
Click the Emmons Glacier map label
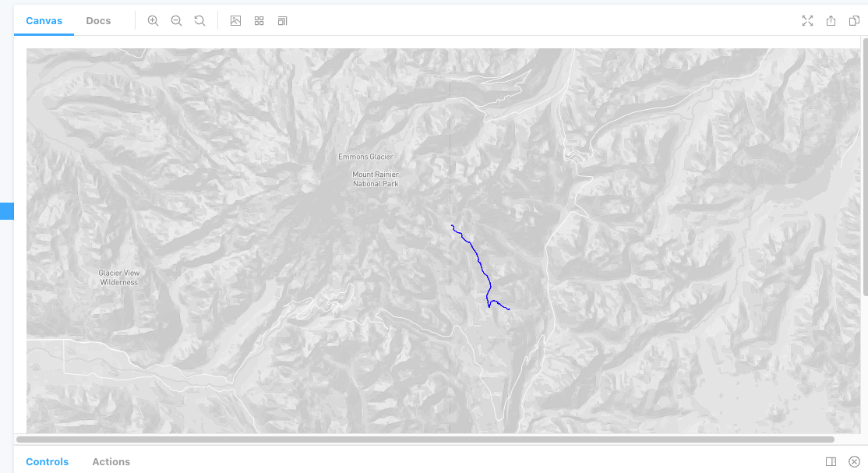coord(365,157)
